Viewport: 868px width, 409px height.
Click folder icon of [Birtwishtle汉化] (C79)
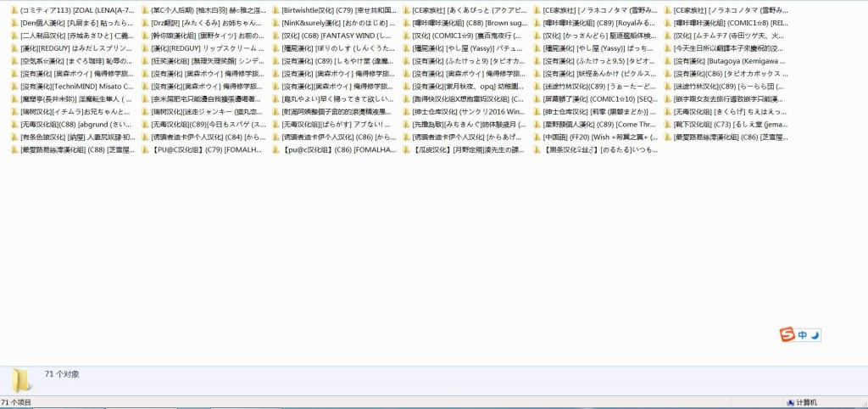click(x=275, y=10)
